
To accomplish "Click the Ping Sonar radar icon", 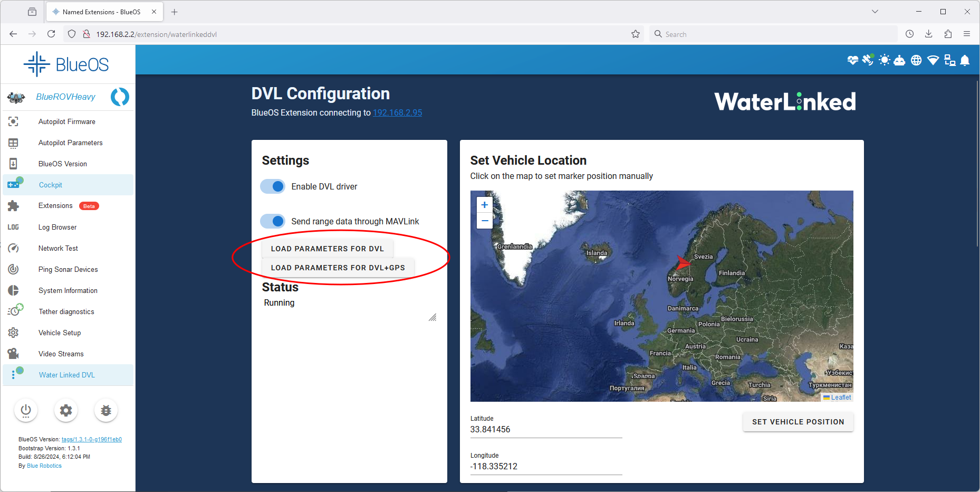I will click(13, 269).
